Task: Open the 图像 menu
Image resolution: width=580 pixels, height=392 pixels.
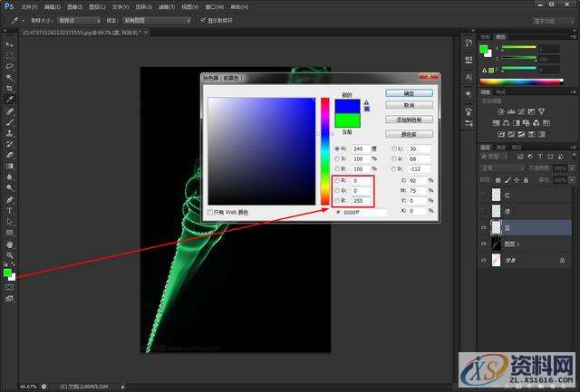Action: [73, 5]
